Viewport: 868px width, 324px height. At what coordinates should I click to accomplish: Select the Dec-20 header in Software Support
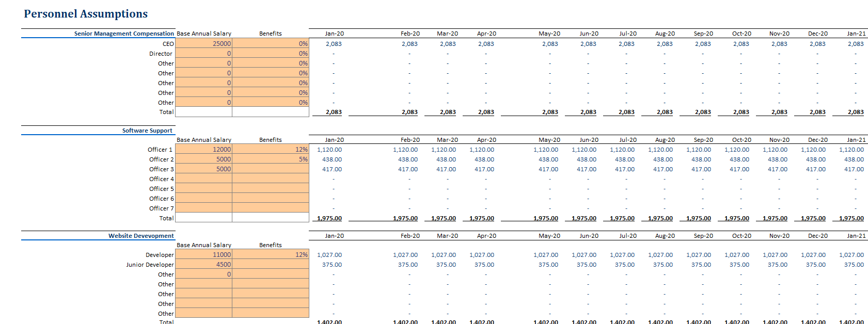(818, 140)
